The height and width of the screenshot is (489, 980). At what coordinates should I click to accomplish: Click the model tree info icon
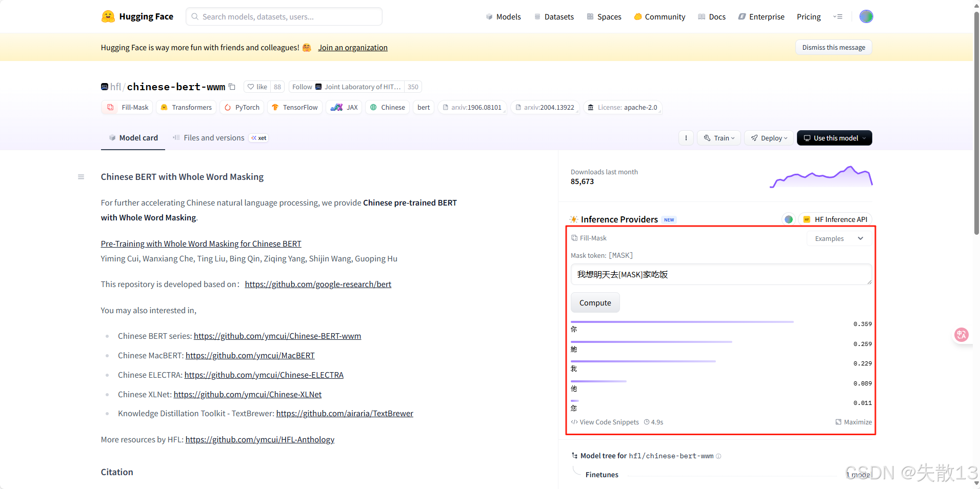718,456
